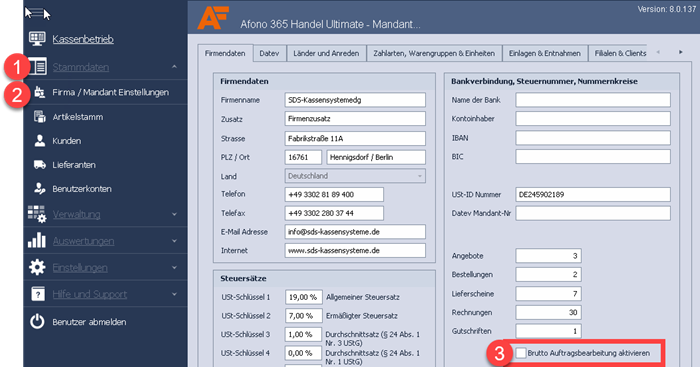Click the hamburger menu icon at top
Viewport: 700px width, 367px height.
(x=38, y=13)
